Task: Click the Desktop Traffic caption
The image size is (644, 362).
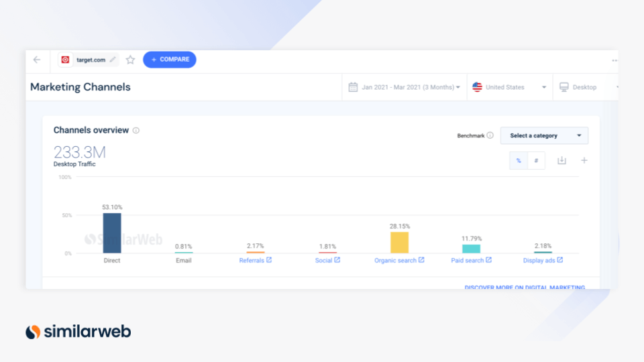Action: tap(74, 164)
